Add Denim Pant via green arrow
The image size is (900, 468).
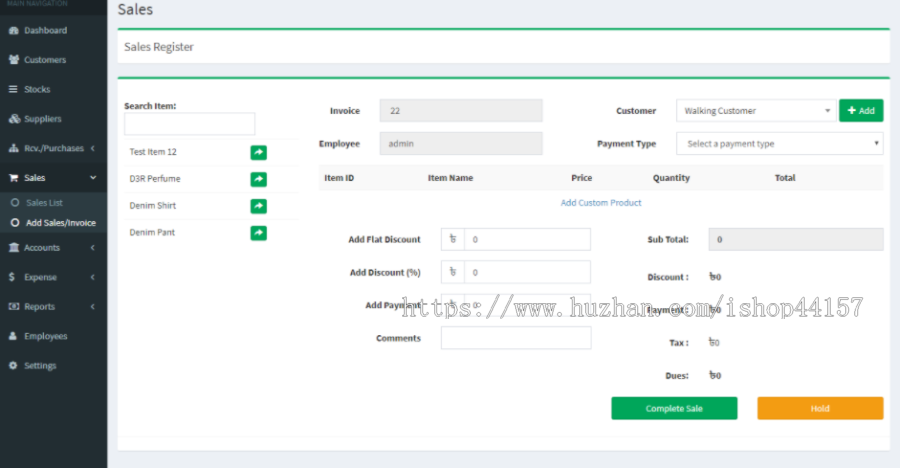(x=258, y=233)
